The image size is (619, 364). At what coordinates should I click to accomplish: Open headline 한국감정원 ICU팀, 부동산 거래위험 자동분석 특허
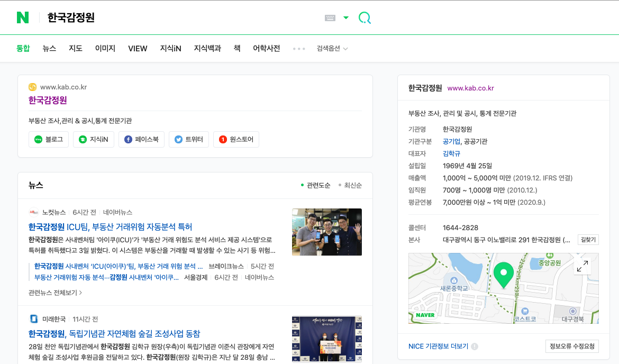(110, 227)
